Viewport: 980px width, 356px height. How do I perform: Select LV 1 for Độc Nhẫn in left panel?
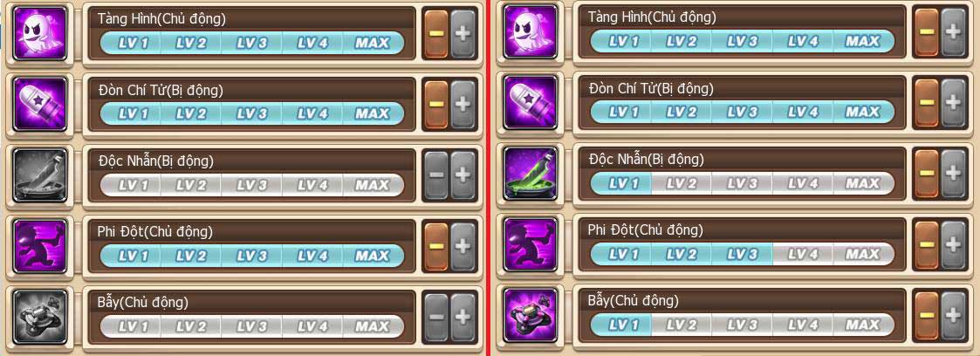(x=131, y=185)
